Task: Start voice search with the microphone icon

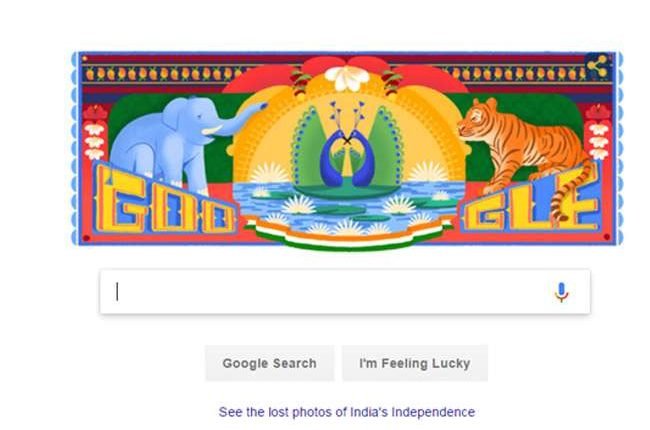Action: coord(561,292)
